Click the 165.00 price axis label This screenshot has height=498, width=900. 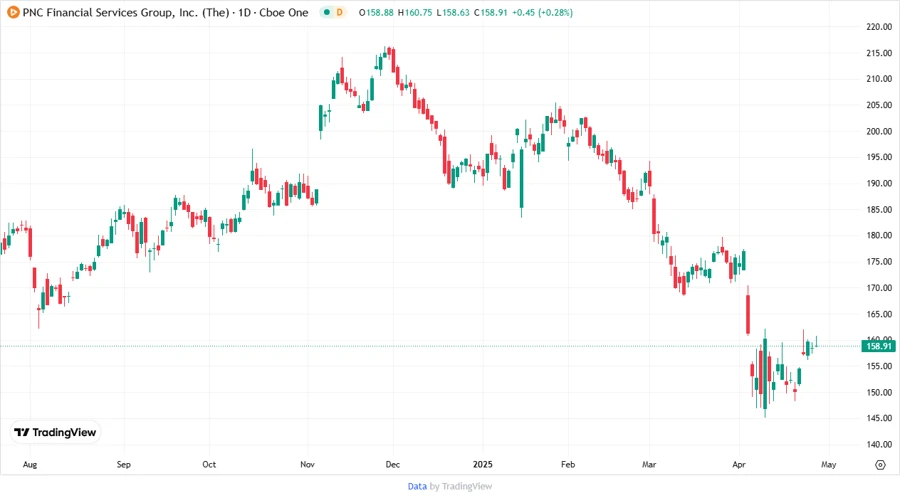coord(879,314)
